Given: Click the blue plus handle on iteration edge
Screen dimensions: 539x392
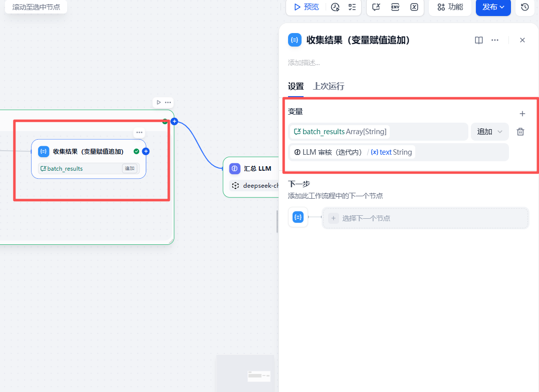Looking at the screenshot, I should coord(174,121).
